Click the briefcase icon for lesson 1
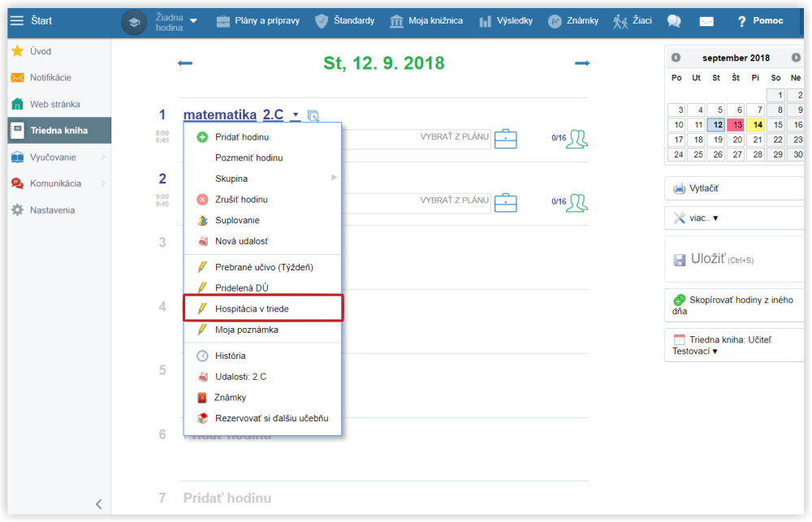The width and height of the screenshot is (812, 522). [506, 138]
